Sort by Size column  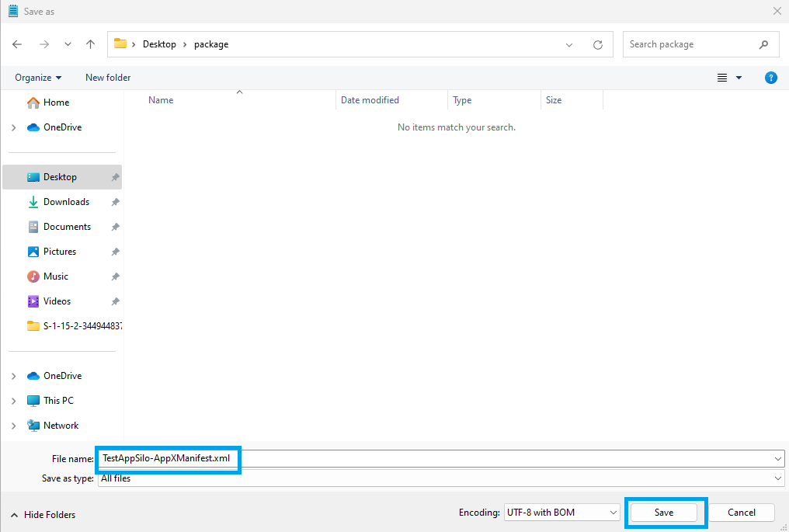554,100
